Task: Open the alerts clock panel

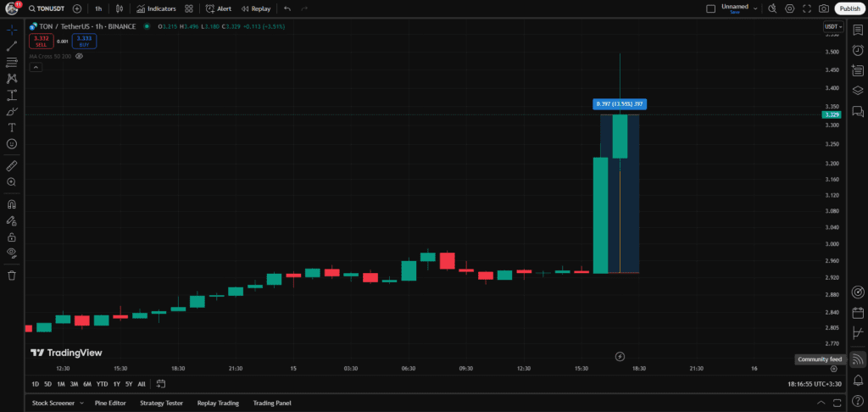Action: click(858, 50)
